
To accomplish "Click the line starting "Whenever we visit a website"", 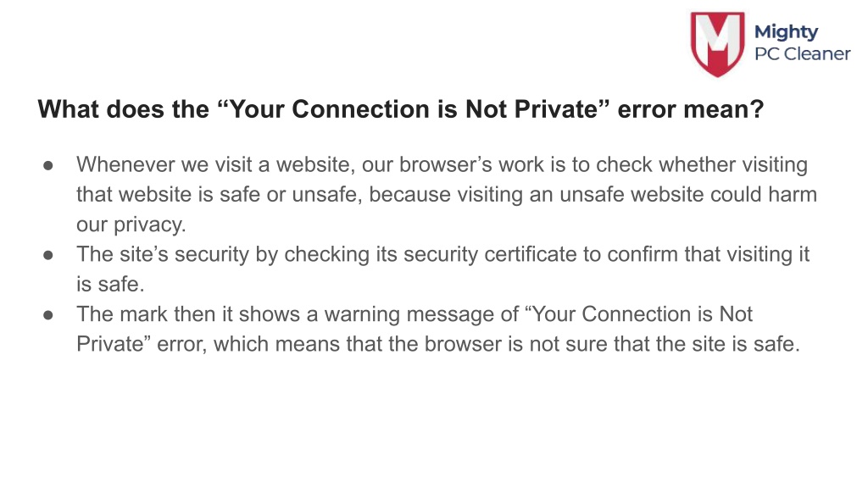I will click(442, 165).
